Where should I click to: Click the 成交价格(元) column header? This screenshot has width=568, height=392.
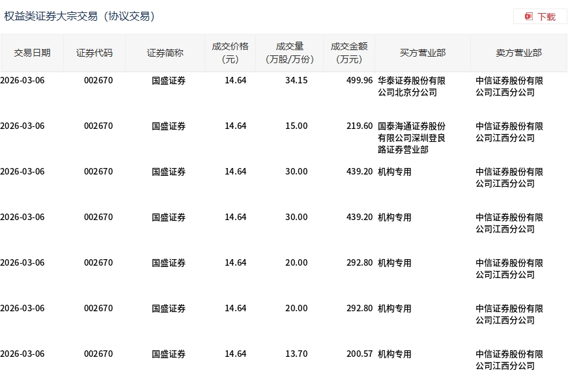click(230, 53)
